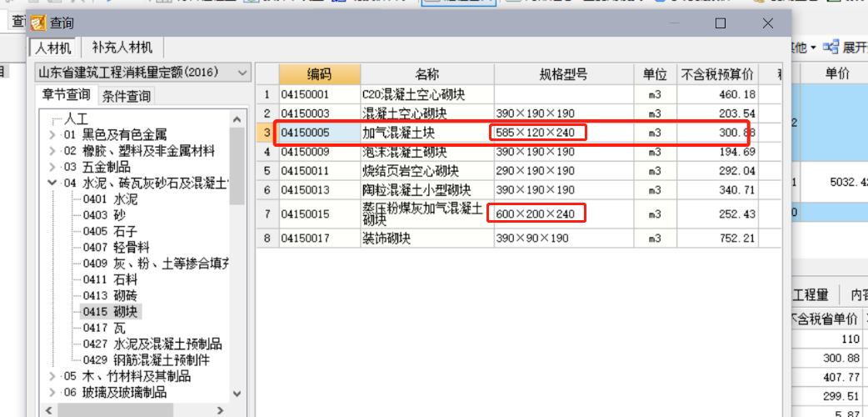868x417 pixels.
Task: Close the 查询 dialog
Action: pyautogui.click(x=767, y=23)
